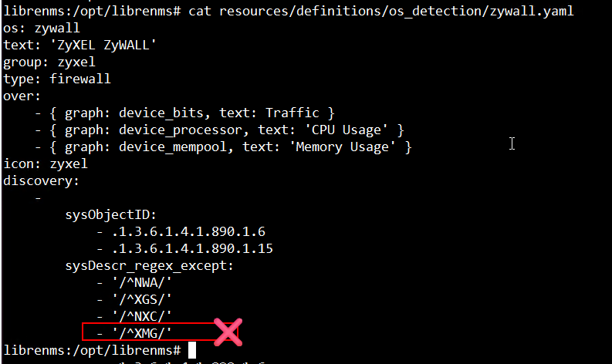Click the pink X mark annotation

point(228,332)
